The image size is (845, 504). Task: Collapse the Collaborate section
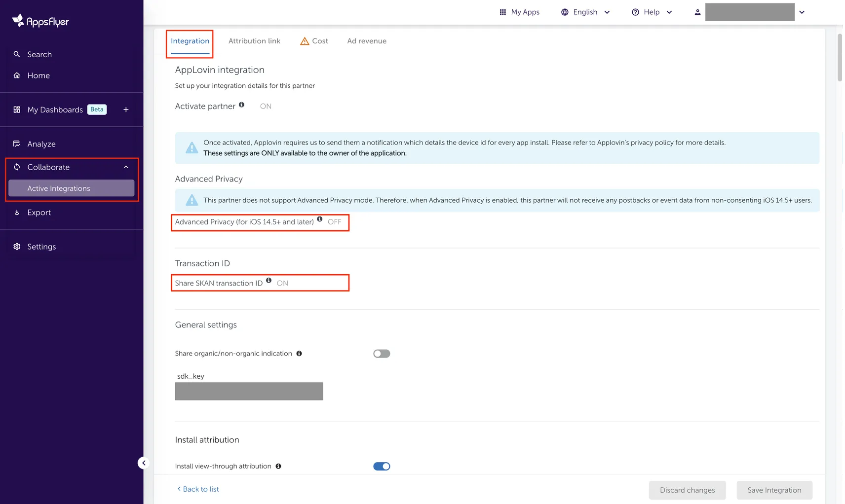pos(125,167)
